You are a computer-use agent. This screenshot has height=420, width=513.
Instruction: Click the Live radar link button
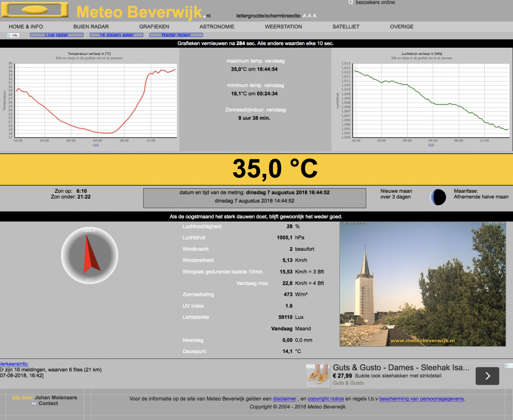(56, 35)
